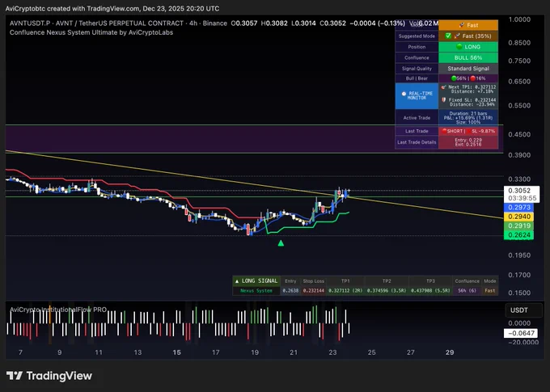Click the AviCrypto InstitutionalFlow PRO indicator label
This screenshot has width=550, height=392.
pyautogui.click(x=58, y=310)
